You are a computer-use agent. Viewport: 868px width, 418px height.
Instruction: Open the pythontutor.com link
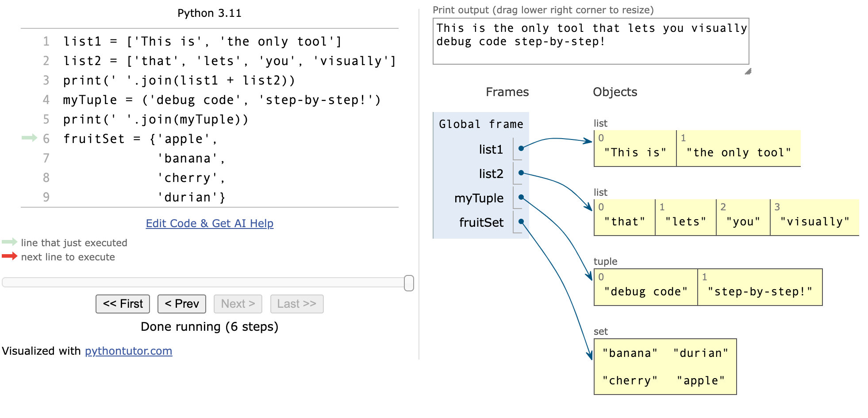click(x=128, y=351)
